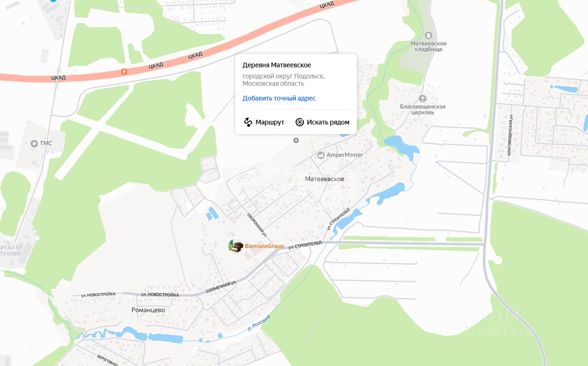
Task: Open the AmperMaster map marker
Action: [x=321, y=155]
